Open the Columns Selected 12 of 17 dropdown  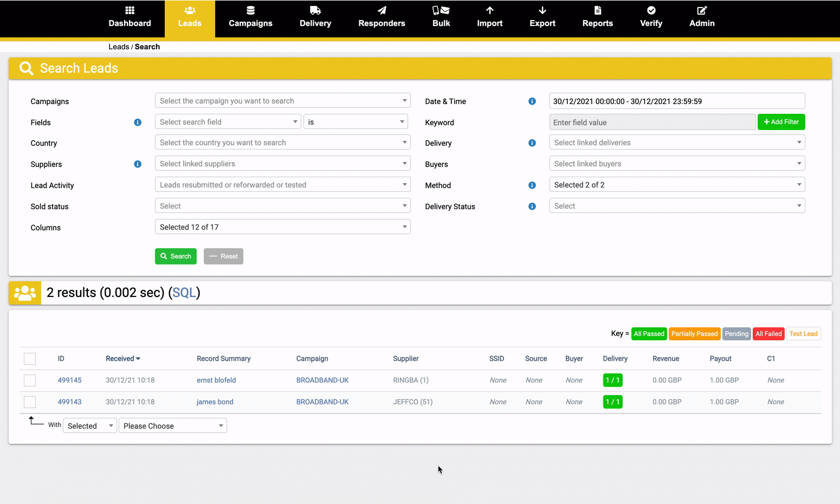(282, 227)
